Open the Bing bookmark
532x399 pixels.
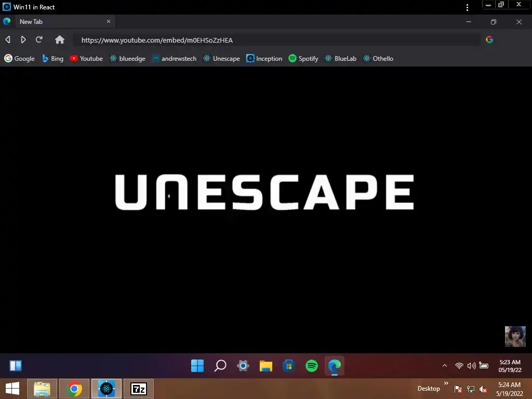(52, 58)
